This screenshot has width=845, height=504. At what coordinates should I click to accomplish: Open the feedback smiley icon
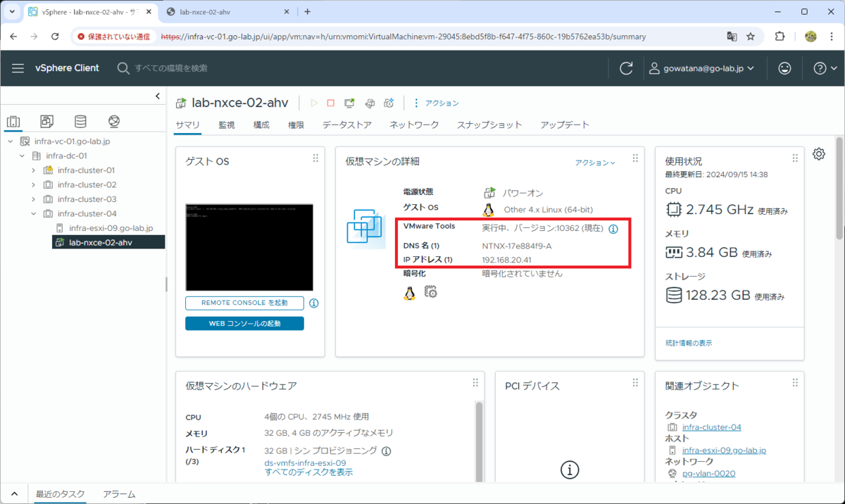click(x=784, y=68)
